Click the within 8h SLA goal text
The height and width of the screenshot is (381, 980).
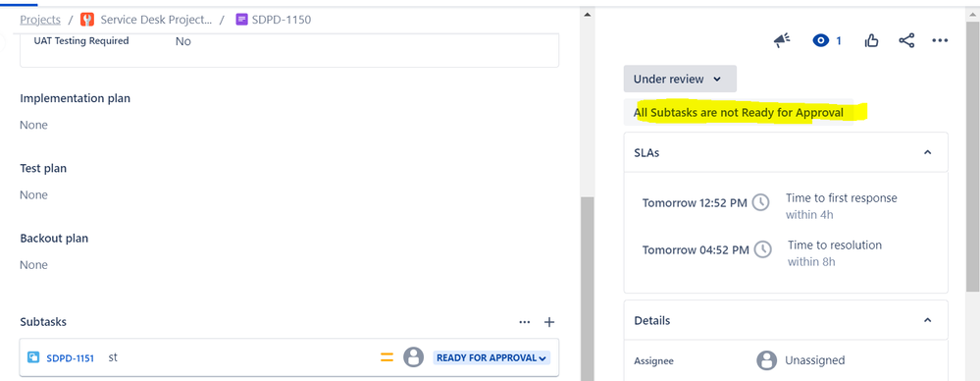coord(811,262)
